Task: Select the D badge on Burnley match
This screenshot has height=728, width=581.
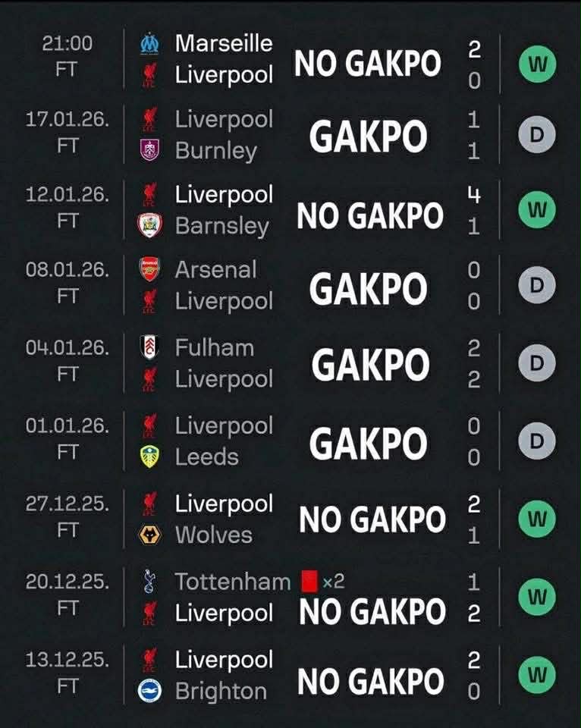Action: (538, 135)
